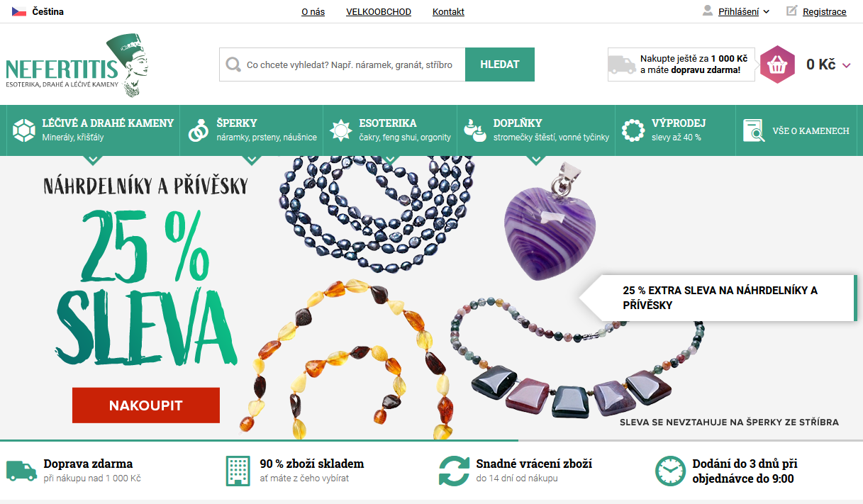The image size is (863, 504).
Task: Open the Čeština language selector
Action: click(38, 11)
